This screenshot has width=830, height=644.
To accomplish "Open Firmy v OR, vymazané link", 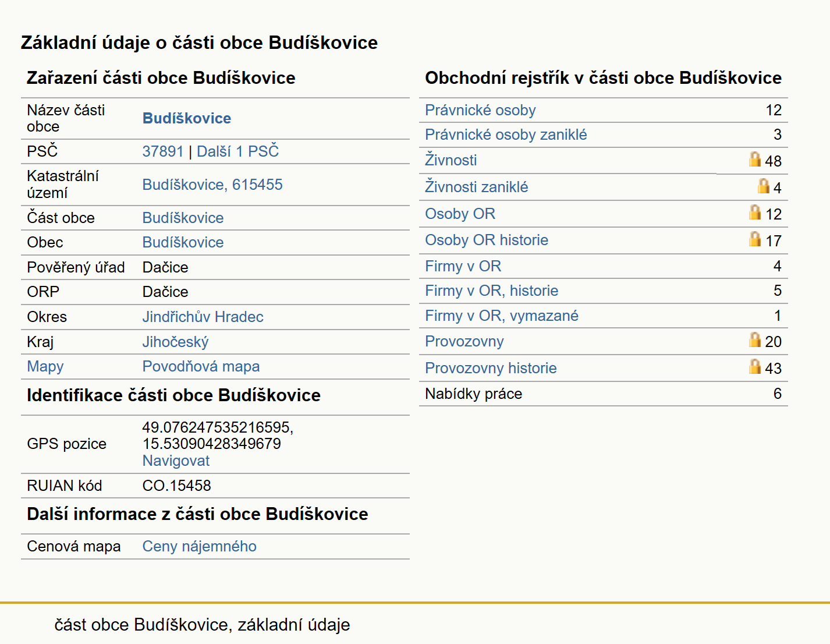I will pyautogui.click(x=502, y=316).
